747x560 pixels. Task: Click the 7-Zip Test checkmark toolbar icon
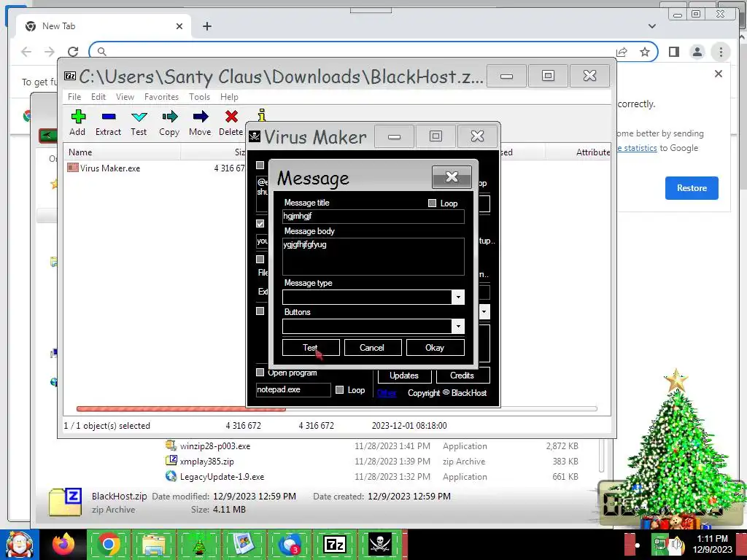click(x=139, y=117)
